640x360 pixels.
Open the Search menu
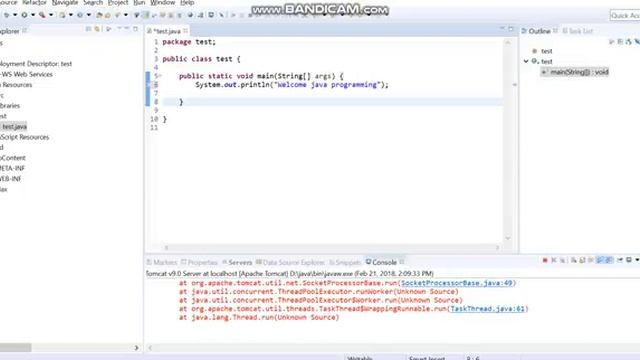93,2
